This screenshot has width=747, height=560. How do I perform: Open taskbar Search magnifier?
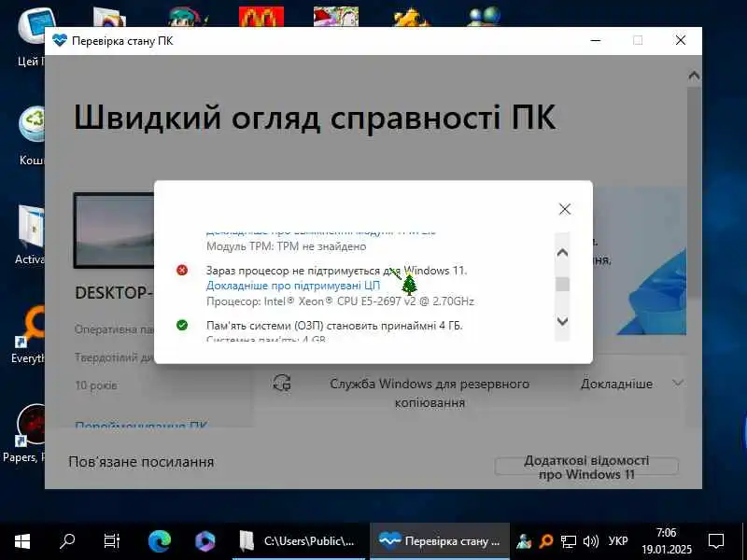point(67,541)
